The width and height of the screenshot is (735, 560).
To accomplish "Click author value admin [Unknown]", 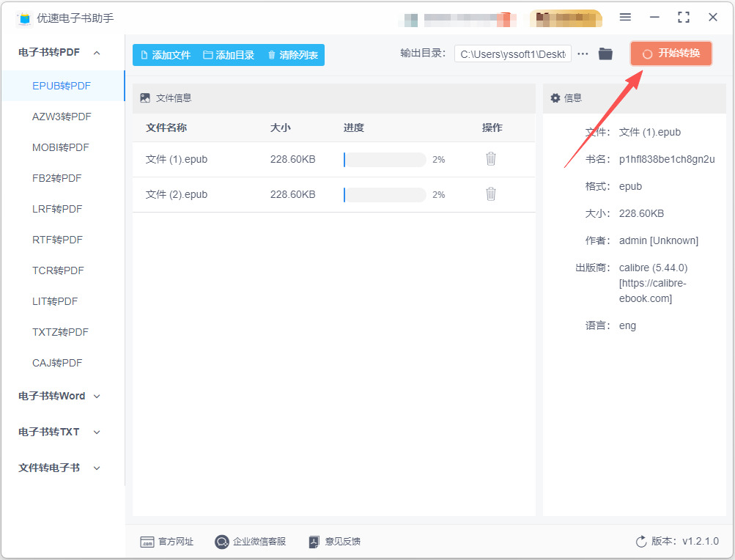I will [x=659, y=240].
